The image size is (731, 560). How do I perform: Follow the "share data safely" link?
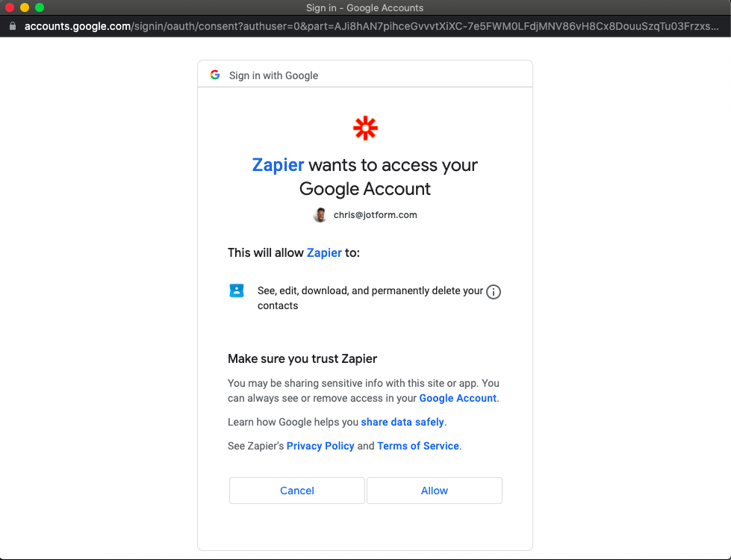[402, 422]
